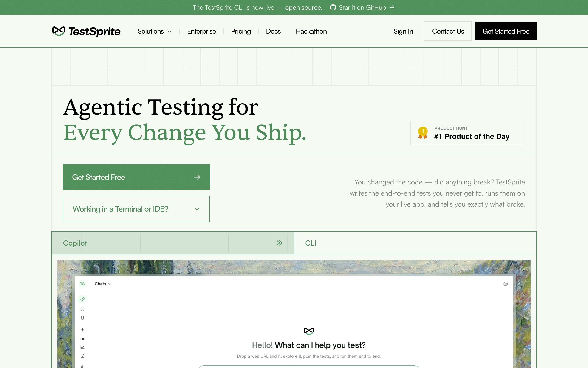Click the 'Hello! What can I help you test?' heading

308,345
